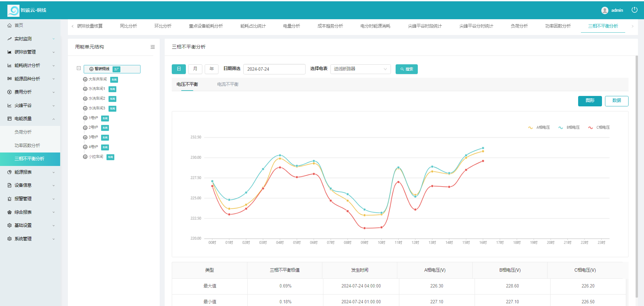Open the 进线断路器 meter dropdown
Viewport: 644px width, 306px height.
360,69
